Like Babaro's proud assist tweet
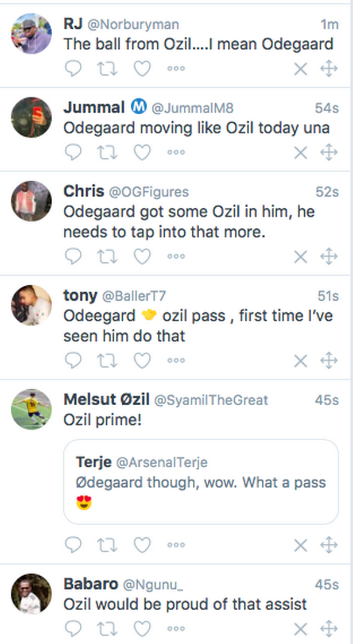This screenshot has height=644, width=353. (142, 629)
